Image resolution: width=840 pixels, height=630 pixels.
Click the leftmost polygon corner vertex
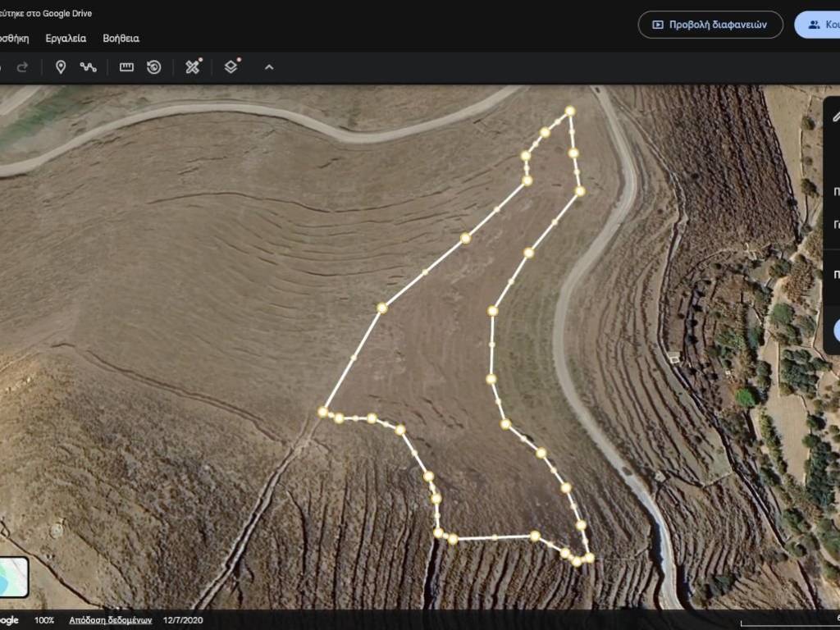pos(322,412)
